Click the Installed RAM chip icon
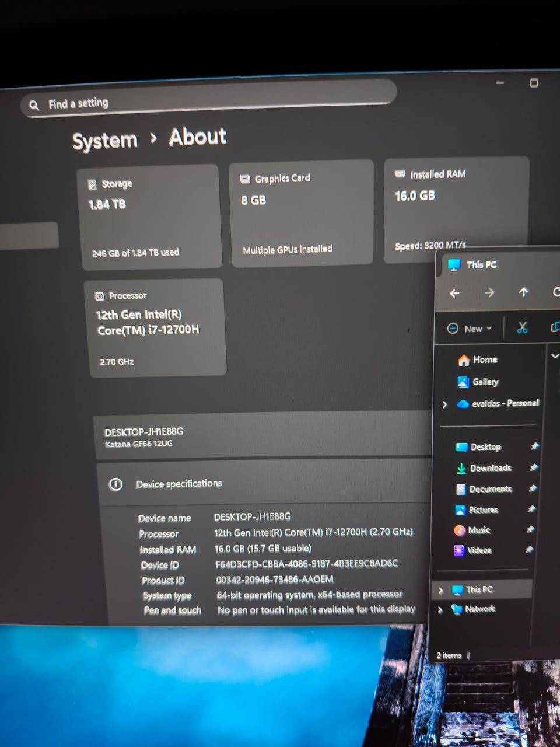 (x=400, y=174)
